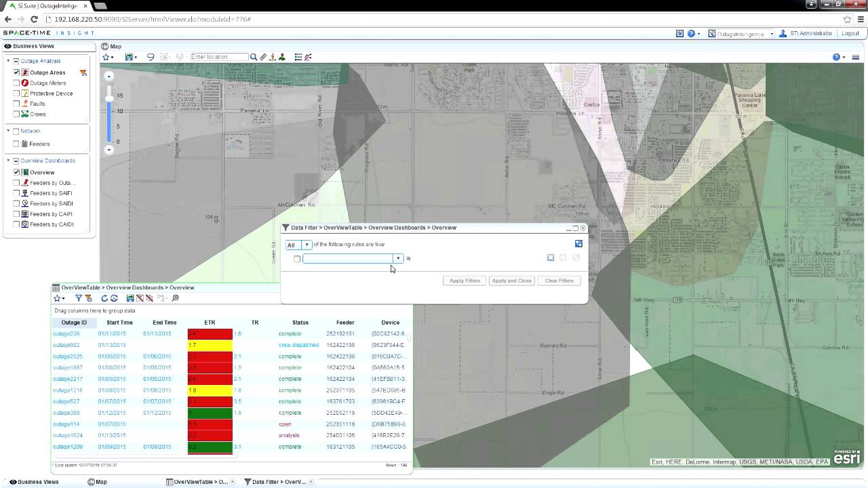Switch to the Data Filter bottom tab
The height and width of the screenshot is (488, 868).
tap(279, 482)
